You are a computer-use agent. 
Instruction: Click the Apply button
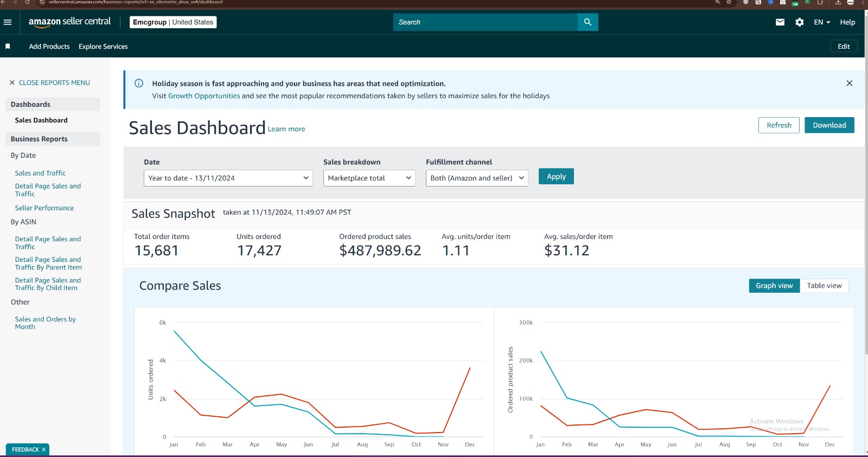[556, 176]
